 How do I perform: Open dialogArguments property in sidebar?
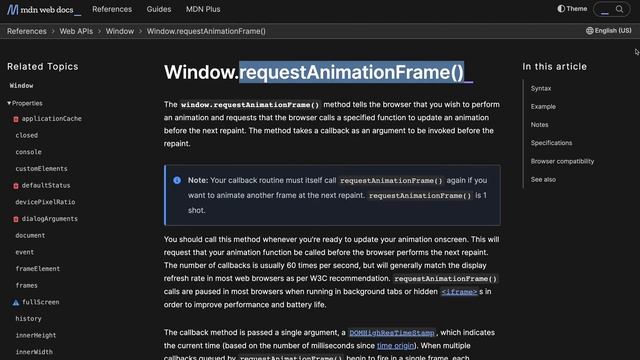click(49, 219)
